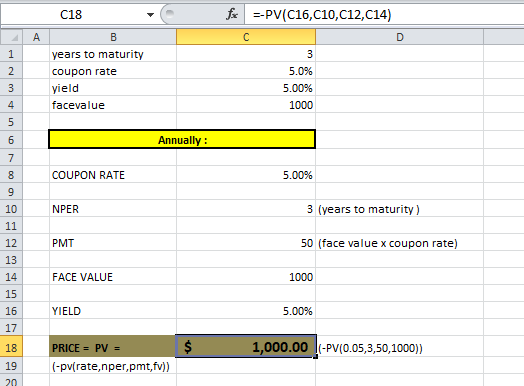Click cell C1 with value 3
This screenshot has width=524, height=386.
click(x=246, y=54)
